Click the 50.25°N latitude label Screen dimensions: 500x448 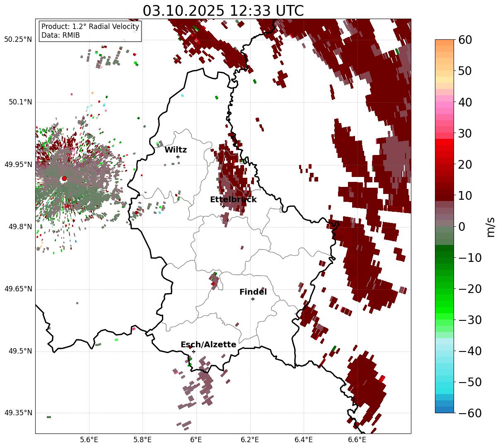tap(18, 40)
